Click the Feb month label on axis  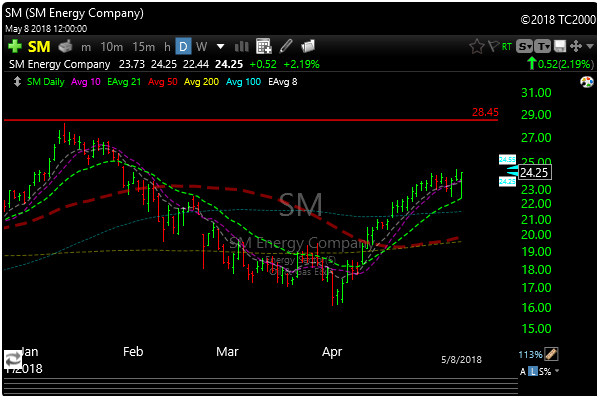pos(133,351)
